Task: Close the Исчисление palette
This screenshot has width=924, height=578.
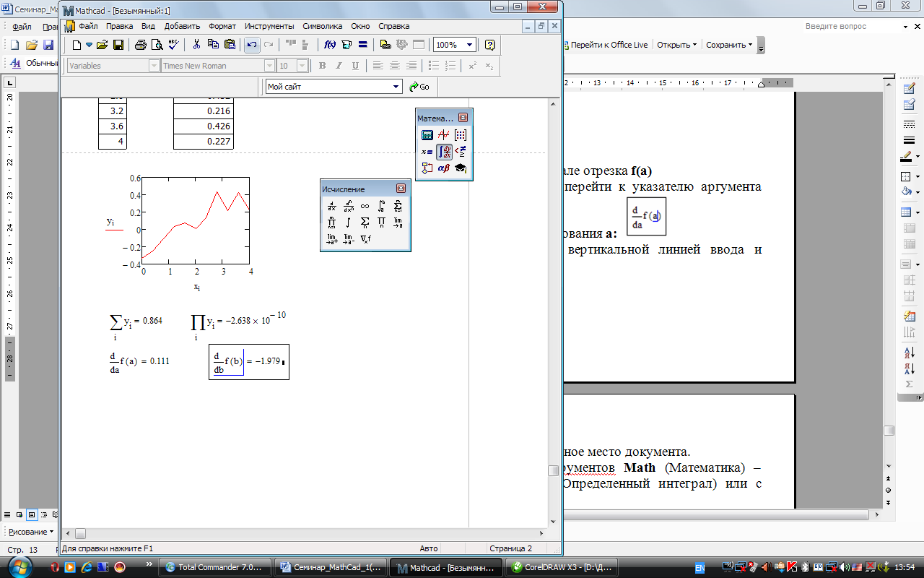Action: coord(401,189)
